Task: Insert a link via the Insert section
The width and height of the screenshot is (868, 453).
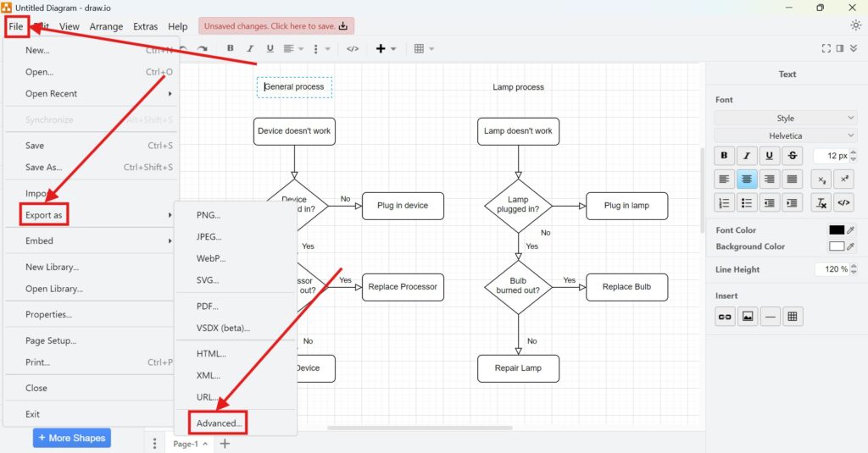Action: pyautogui.click(x=724, y=317)
